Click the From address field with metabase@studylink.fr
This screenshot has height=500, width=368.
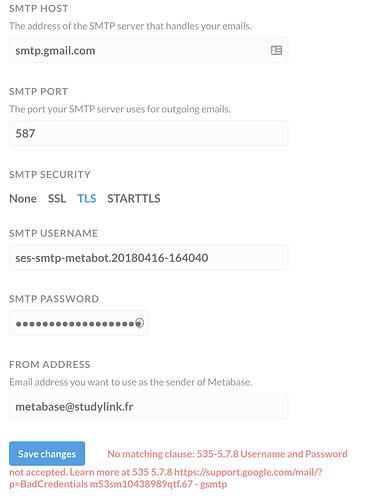[x=149, y=406]
